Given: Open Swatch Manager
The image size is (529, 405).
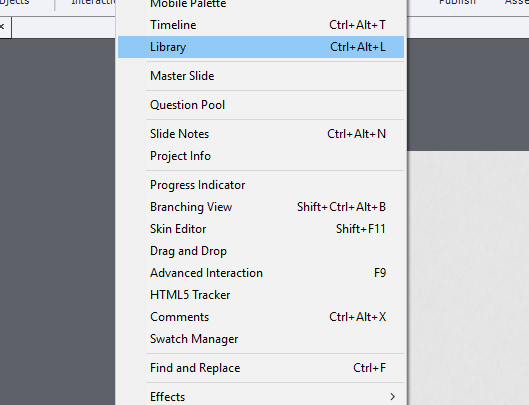Looking at the screenshot, I should [x=261, y=339].
